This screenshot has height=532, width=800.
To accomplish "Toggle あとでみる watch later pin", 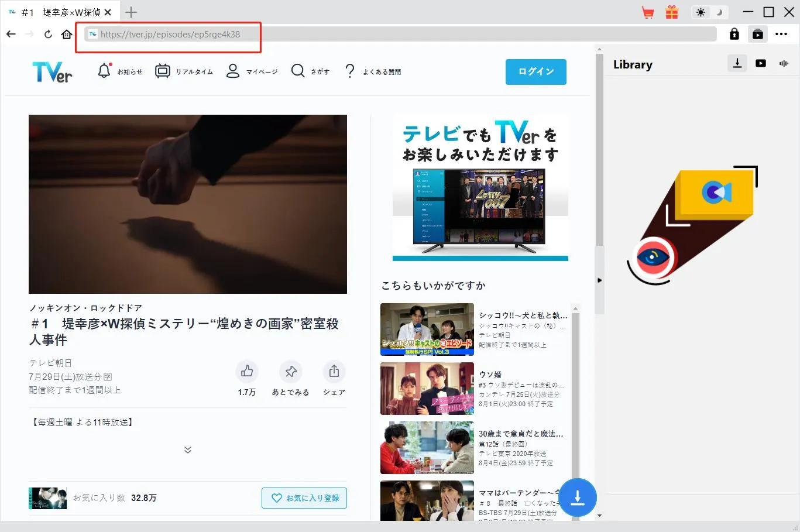I will [x=291, y=372].
